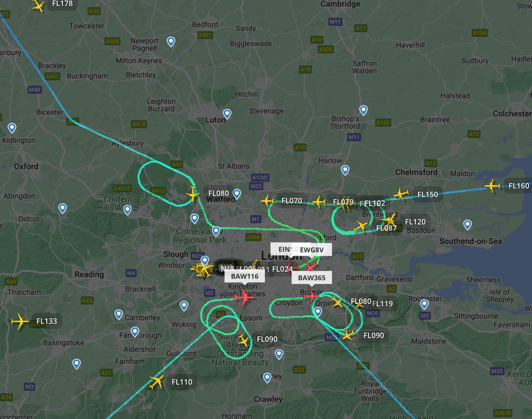Click the yellow plane labeled FL133
532x419 pixels.
click(20, 321)
